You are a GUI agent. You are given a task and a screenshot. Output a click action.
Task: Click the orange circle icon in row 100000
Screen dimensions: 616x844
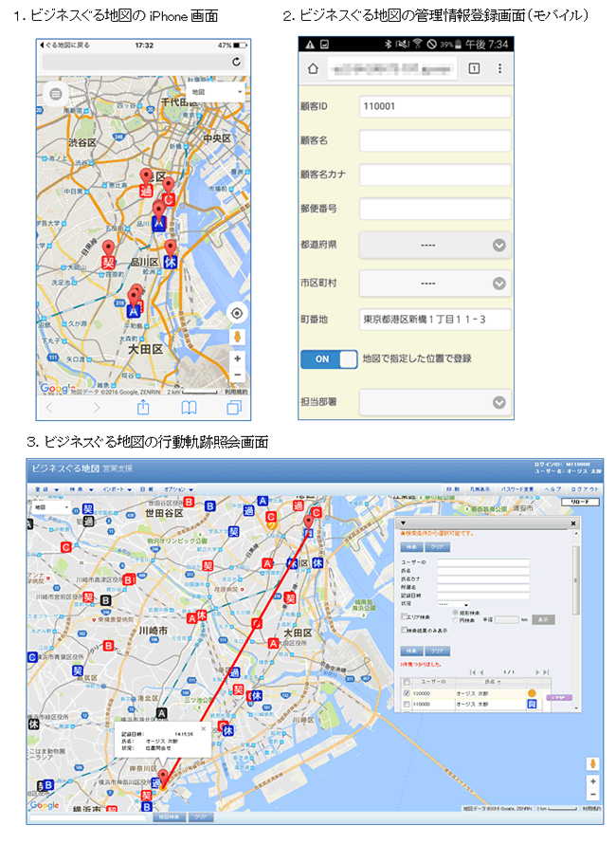click(x=532, y=693)
